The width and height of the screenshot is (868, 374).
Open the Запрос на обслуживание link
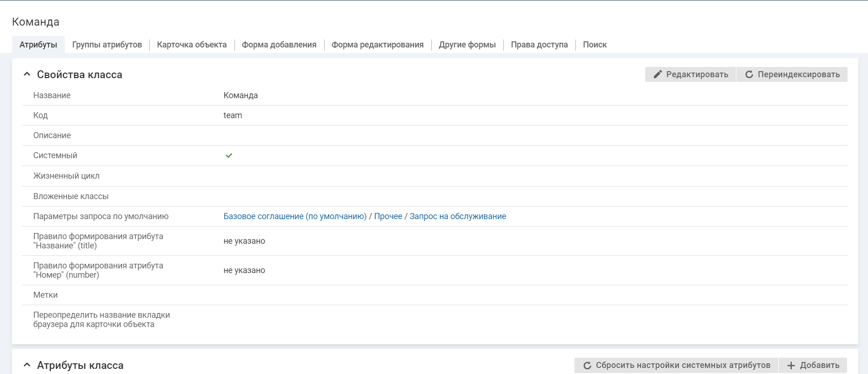pos(458,216)
